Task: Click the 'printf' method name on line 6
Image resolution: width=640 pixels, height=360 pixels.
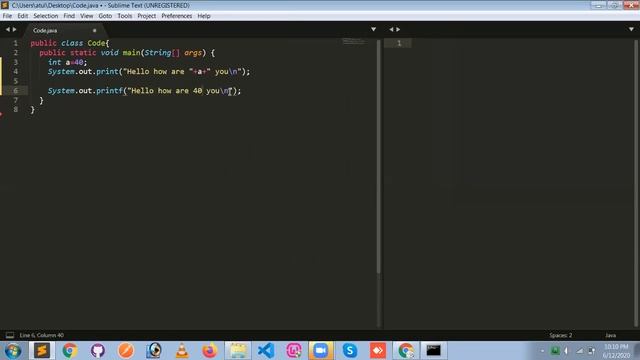Action: pyautogui.click(x=109, y=91)
